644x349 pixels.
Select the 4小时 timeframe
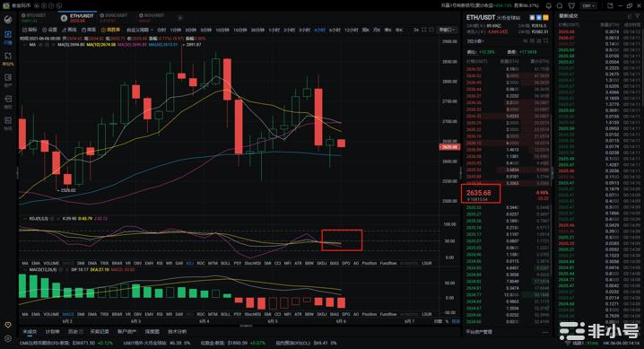[x=320, y=30]
